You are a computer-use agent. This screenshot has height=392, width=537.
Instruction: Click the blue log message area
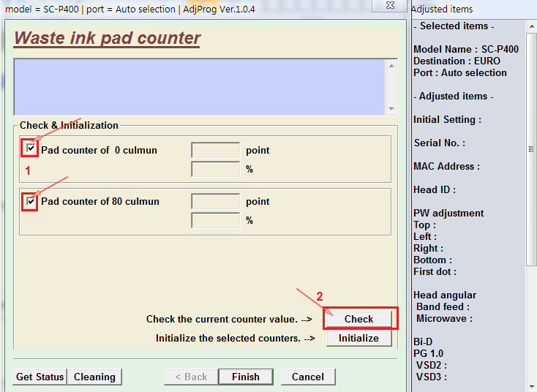[199, 87]
